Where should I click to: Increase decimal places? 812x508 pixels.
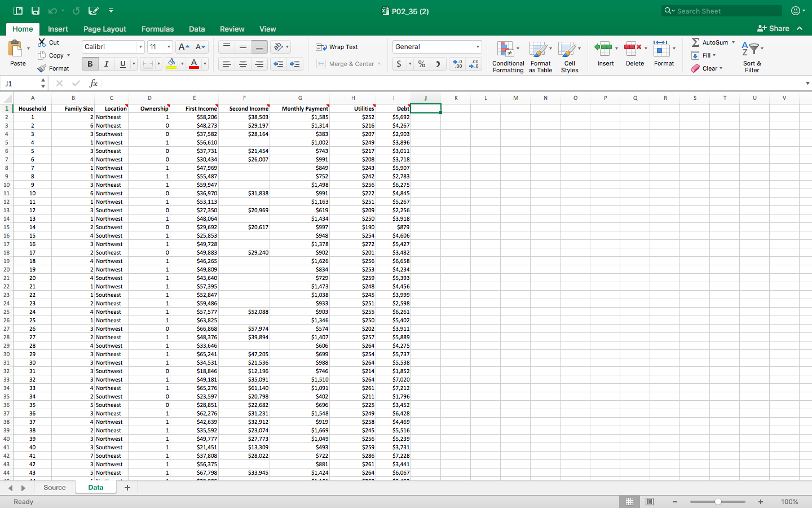coord(458,64)
